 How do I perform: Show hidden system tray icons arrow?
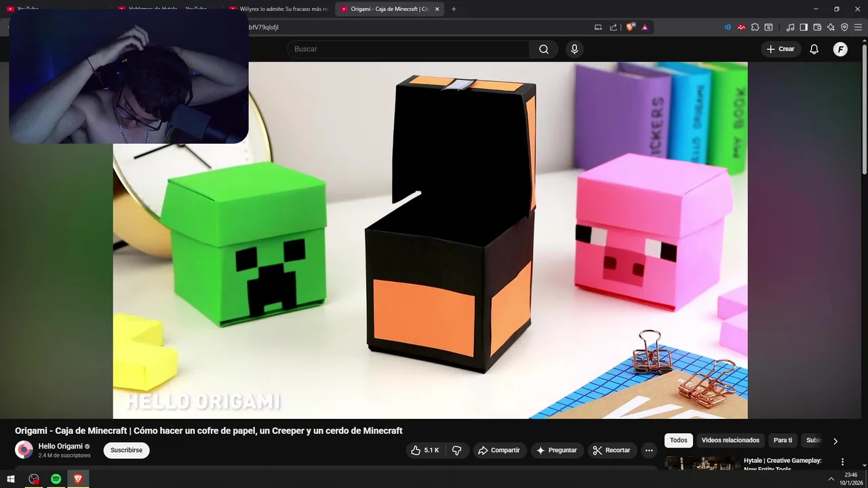831,479
